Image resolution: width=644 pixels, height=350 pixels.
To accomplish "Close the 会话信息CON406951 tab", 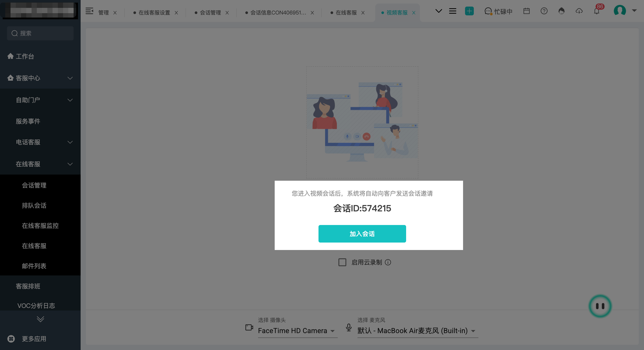I will tap(312, 12).
